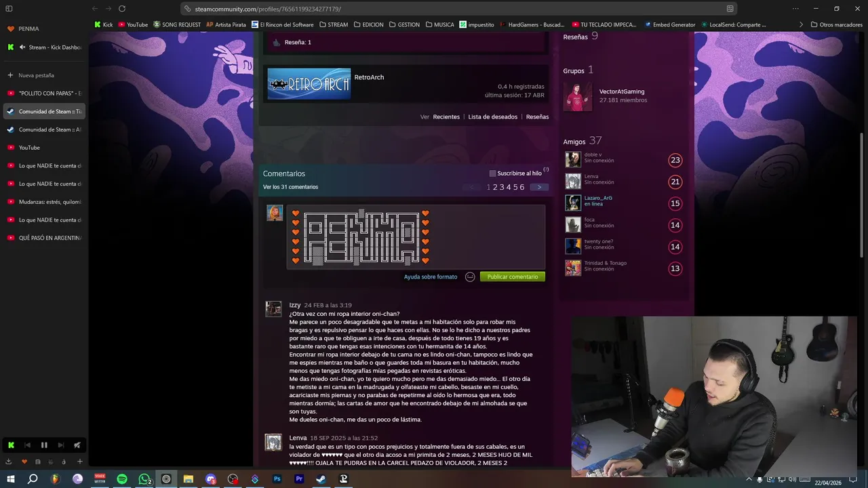The height and width of the screenshot is (488, 868).
Task: Click plus icon at sidebar bottom
Action: [79, 462]
